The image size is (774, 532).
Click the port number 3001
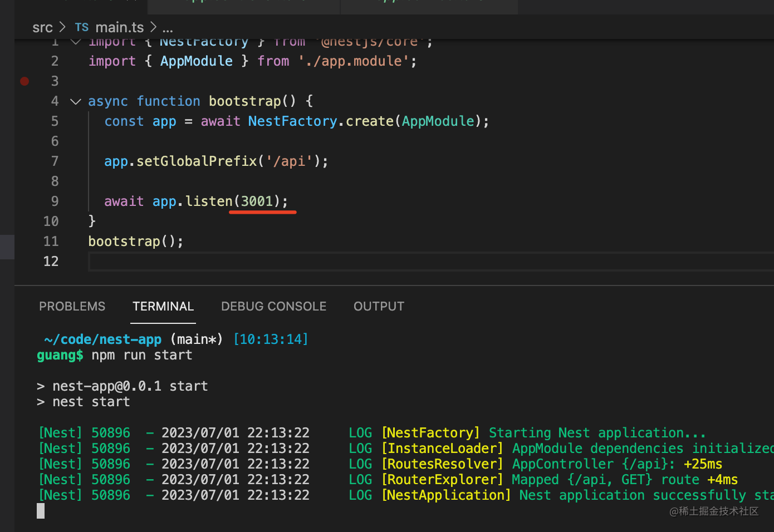[x=257, y=201]
